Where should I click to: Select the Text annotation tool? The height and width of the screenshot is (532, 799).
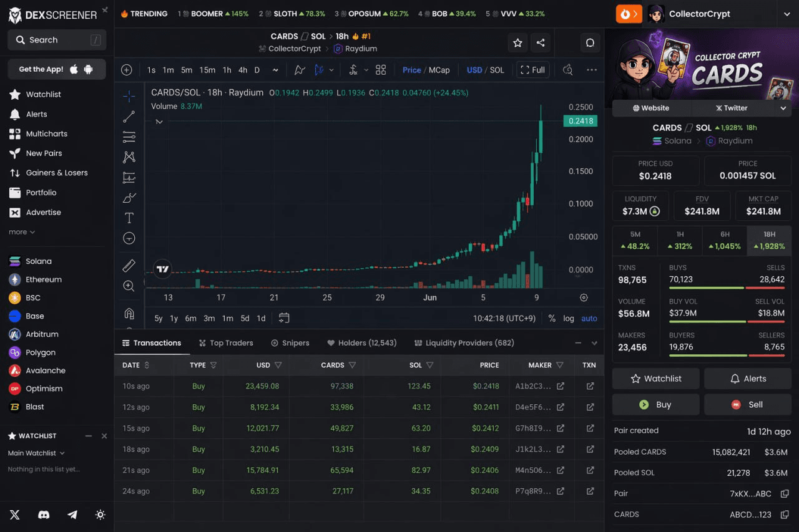[129, 218]
